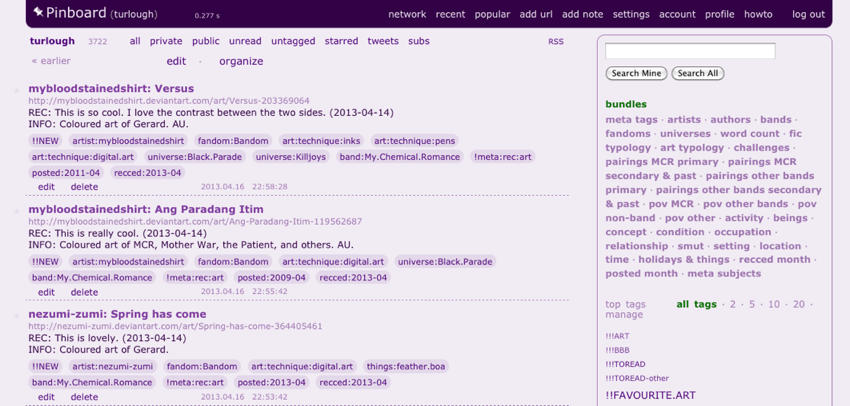The width and height of the screenshot is (850, 406).
Task: Go to the popular page
Action: point(492,15)
